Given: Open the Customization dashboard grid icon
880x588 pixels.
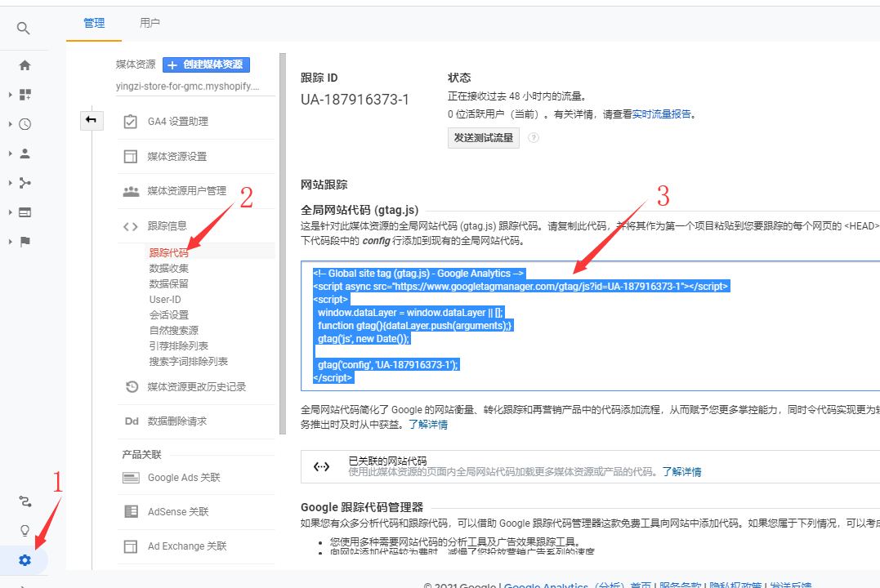Looking at the screenshot, I should pyautogui.click(x=25, y=94).
